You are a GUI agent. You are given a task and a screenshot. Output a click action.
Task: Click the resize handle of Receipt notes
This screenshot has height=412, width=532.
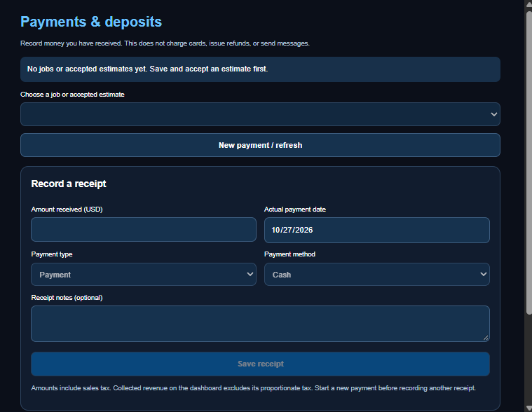486,338
